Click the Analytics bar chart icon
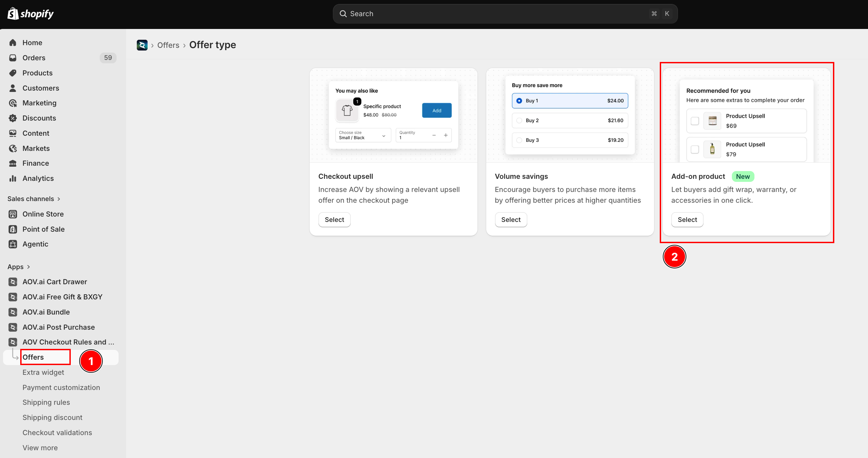Image resolution: width=868 pixels, height=458 pixels. 13,178
